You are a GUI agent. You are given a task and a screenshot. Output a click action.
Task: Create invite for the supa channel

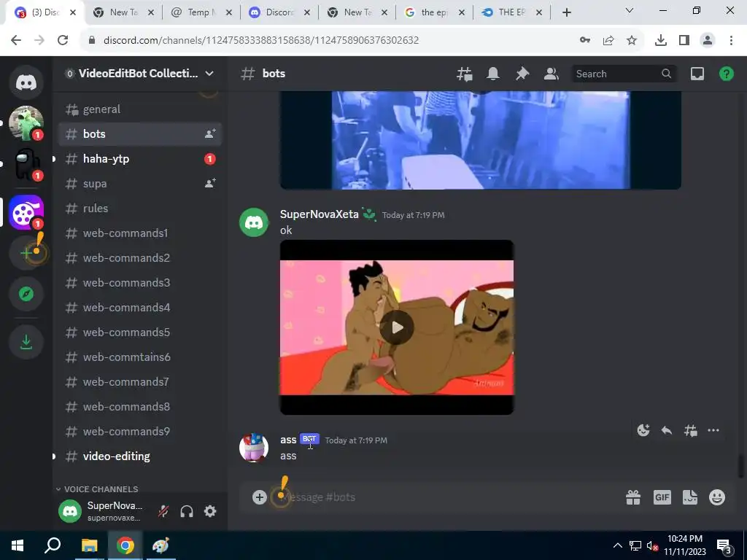pos(210,183)
